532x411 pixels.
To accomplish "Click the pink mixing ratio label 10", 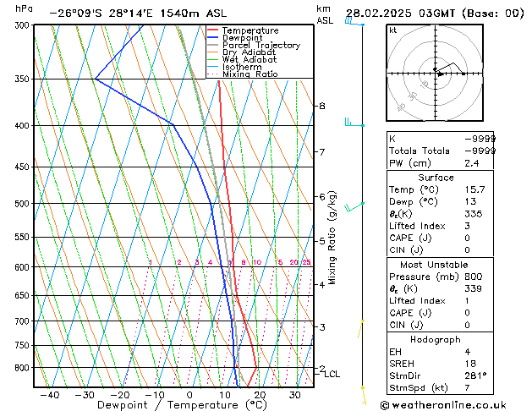I will coord(257,262).
